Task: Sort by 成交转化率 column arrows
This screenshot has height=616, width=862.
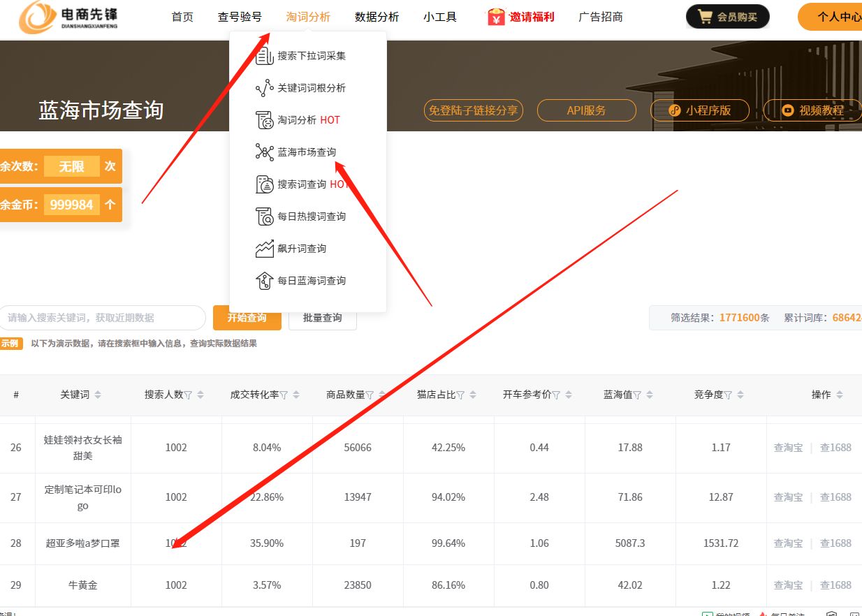Action: tap(296, 395)
